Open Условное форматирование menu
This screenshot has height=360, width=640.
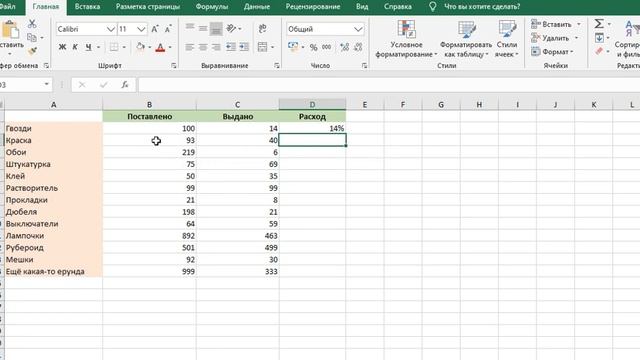(406, 39)
